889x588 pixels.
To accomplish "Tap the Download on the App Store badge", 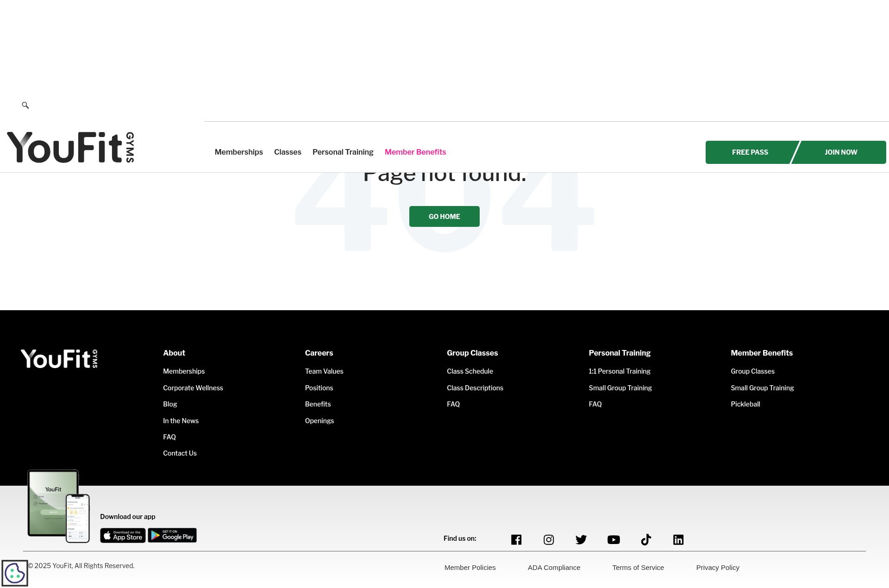I will pos(123,536).
